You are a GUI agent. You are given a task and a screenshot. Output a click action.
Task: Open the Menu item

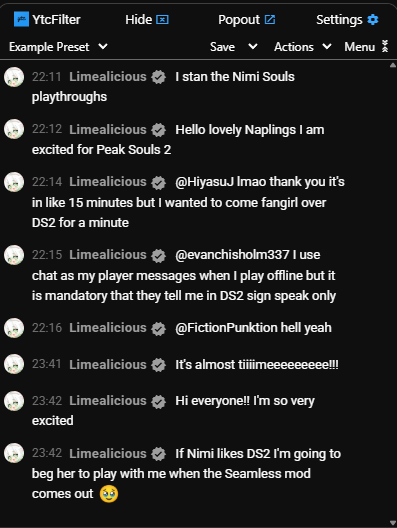(x=359, y=46)
